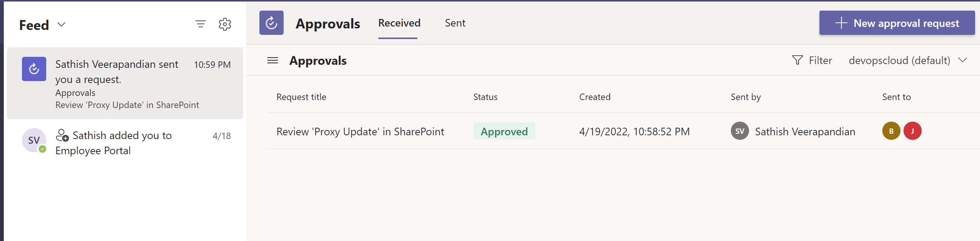Click the B approver avatar

tap(891, 131)
